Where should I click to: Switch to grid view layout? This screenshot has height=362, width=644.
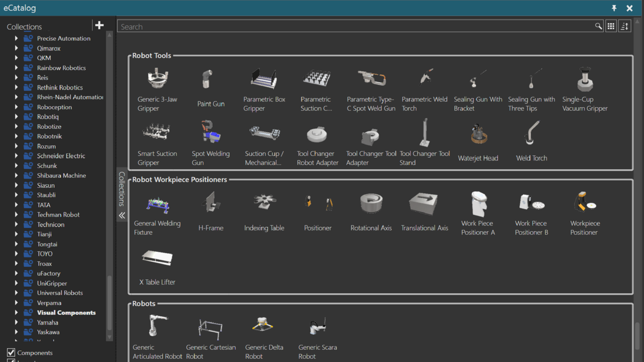click(x=611, y=26)
